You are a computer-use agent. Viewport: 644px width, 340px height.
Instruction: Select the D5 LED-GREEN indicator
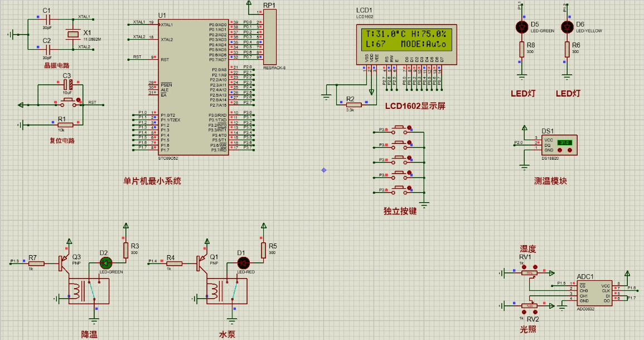tap(522, 27)
